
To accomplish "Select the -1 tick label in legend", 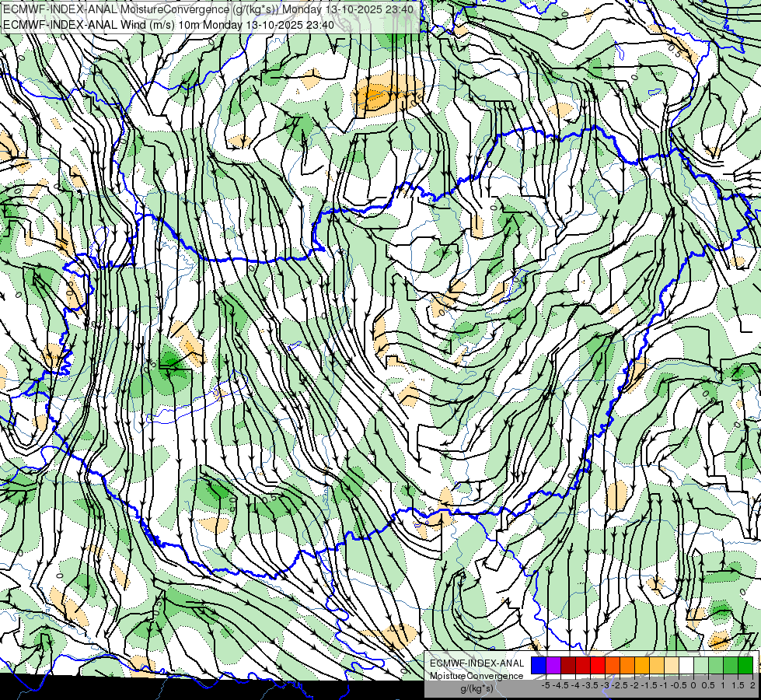I will [664, 685].
